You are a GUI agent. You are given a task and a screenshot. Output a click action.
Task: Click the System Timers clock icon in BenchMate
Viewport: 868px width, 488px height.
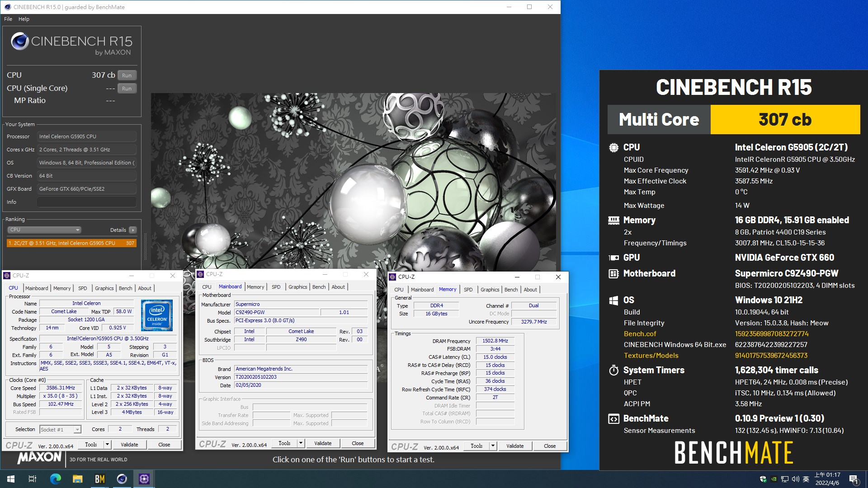pyautogui.click(x=613, y=370)
